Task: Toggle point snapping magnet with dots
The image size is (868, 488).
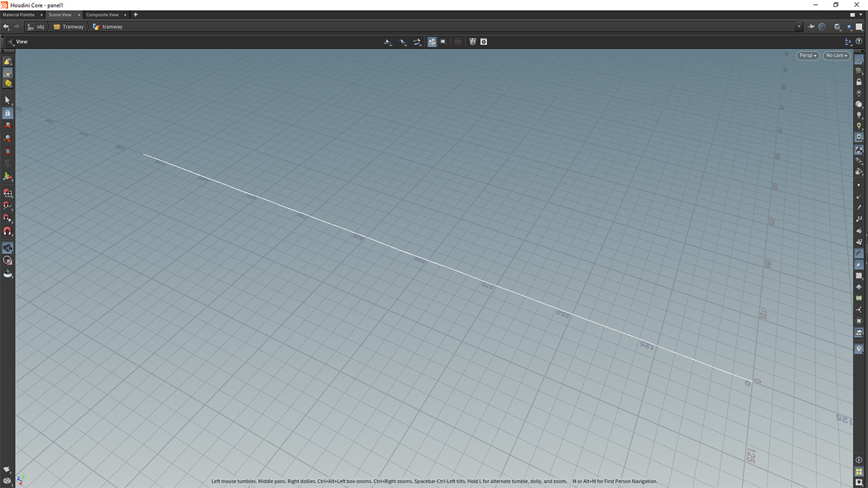Action: point(7,218)
